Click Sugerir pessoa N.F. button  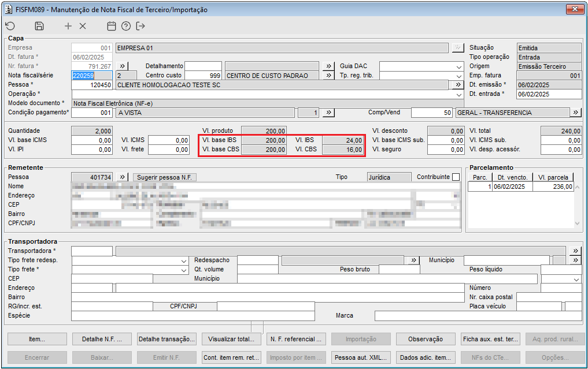(x=164, y=177)
